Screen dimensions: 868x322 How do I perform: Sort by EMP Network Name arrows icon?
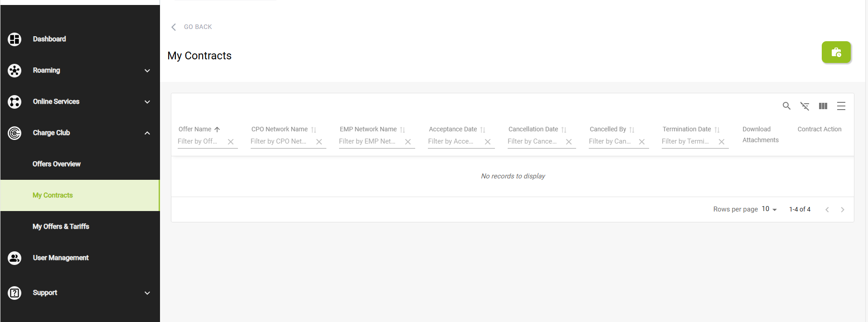(x=402, y=130)
